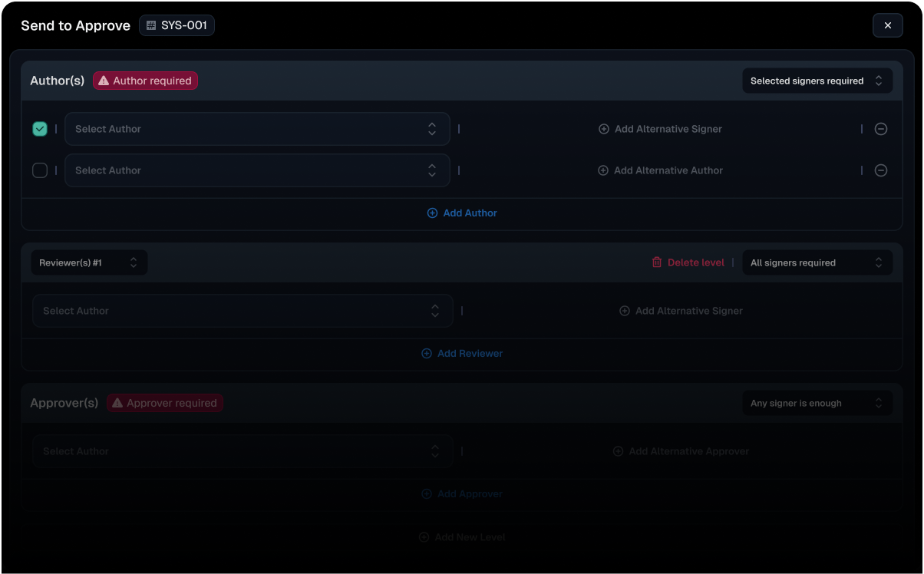
Task: Check the unchecked second author row checkbox
Action: 40,170
